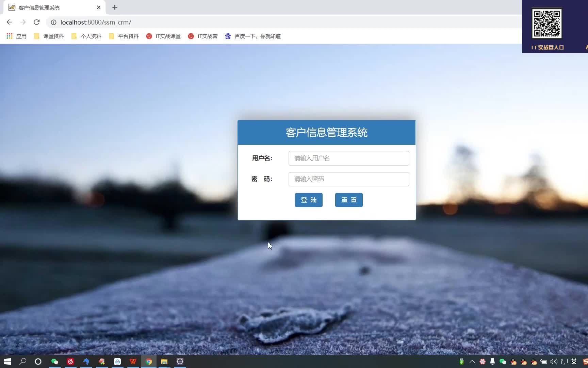Close the 客户信息管理系统 tab

pos(99,7)
